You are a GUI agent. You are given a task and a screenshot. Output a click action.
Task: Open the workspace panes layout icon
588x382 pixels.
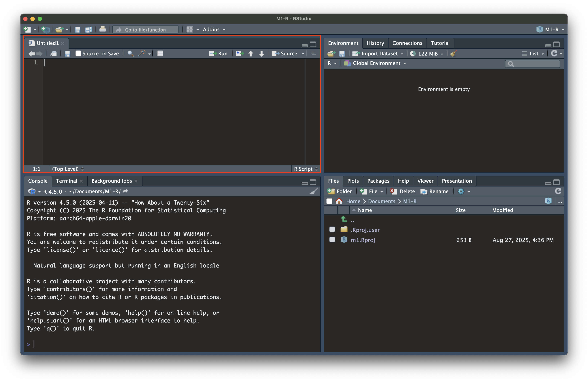pos(190,30)
